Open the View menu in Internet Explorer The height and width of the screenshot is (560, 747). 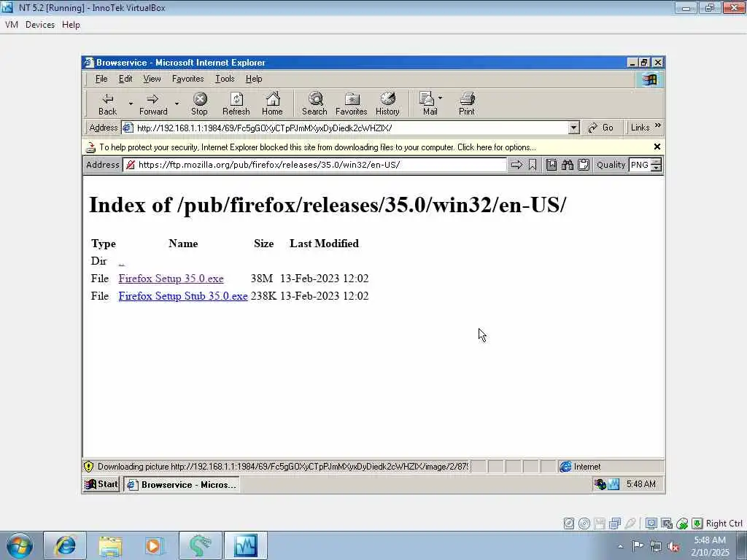click(x=152, y=79)
